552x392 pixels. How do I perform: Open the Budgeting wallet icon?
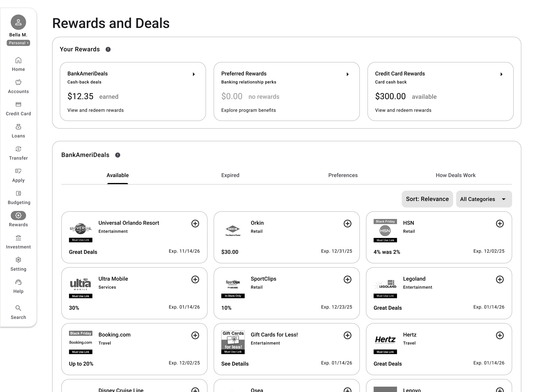coord(18,193)
